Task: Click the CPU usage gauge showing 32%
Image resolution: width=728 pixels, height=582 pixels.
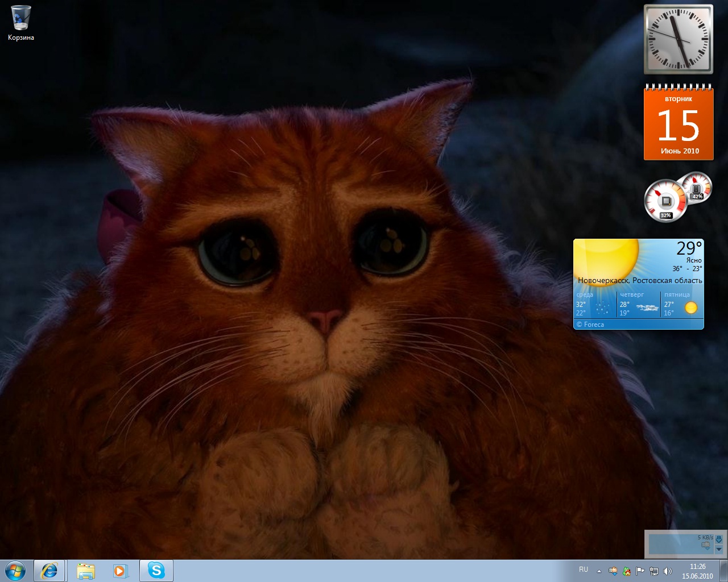Action: (666, 201)
